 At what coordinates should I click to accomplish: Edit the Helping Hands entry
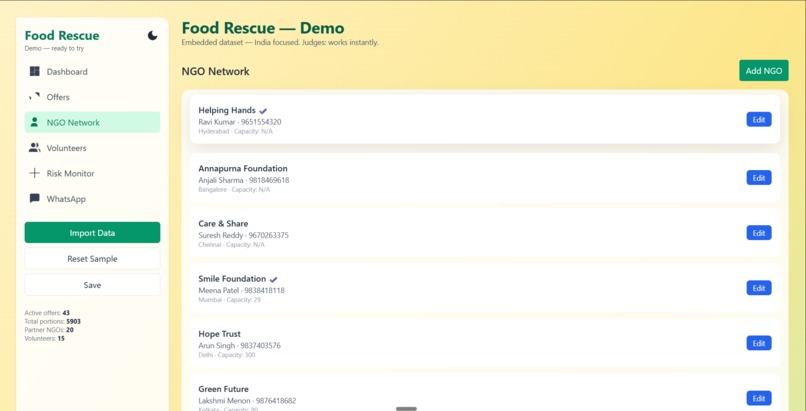[x=759, y=119]
